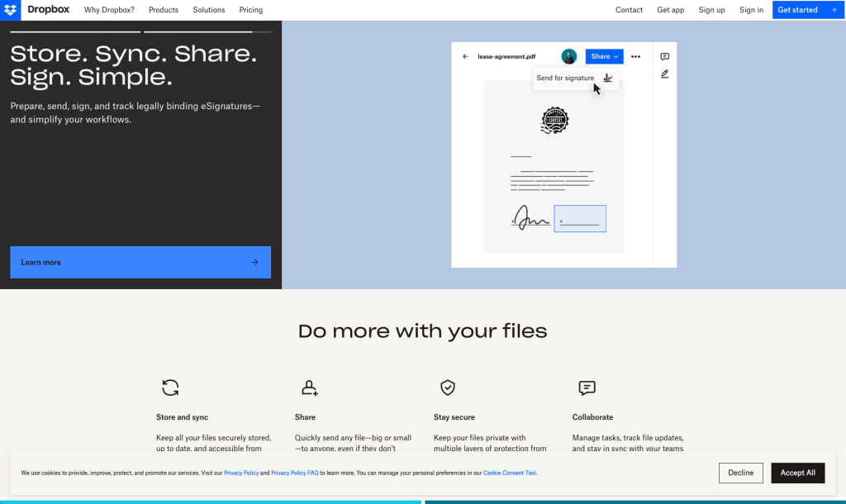Click the arrow on Learn more button

click(x=254, y=262)
